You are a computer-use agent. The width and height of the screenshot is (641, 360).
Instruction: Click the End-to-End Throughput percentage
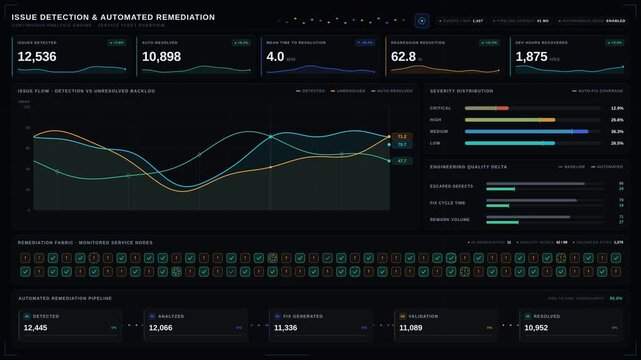(616, 298)
